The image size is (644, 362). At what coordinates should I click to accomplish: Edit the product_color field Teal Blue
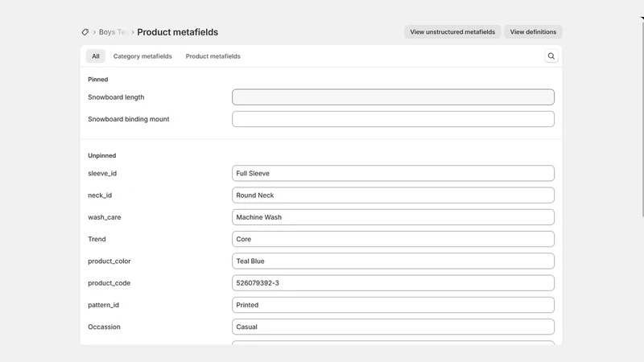pyautogui.click(x=393, y=261)
